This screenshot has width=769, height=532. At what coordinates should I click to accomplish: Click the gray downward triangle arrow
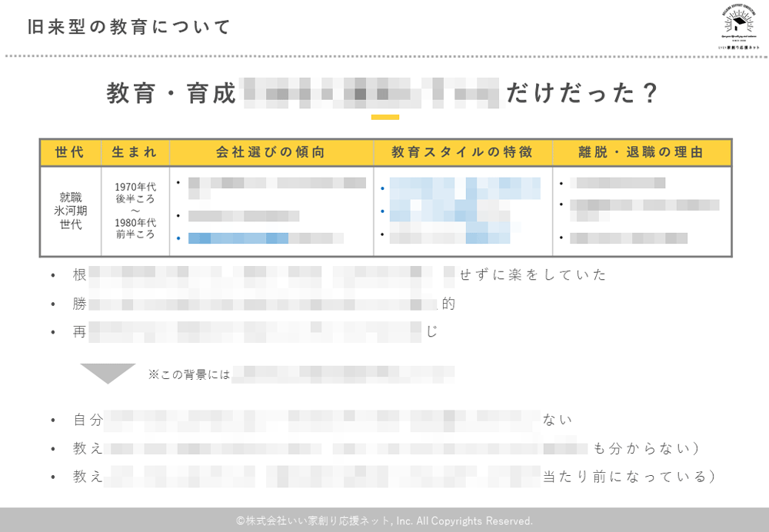(x=108, y=373)
